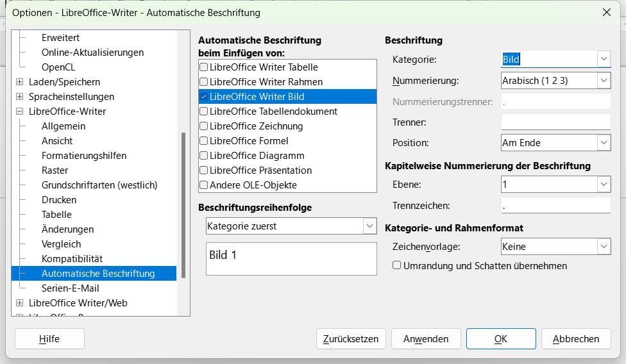The image size is (626, 364).
Task: Expand the LibreOffice Writer/Web tree node
Action: click(19, 303)
